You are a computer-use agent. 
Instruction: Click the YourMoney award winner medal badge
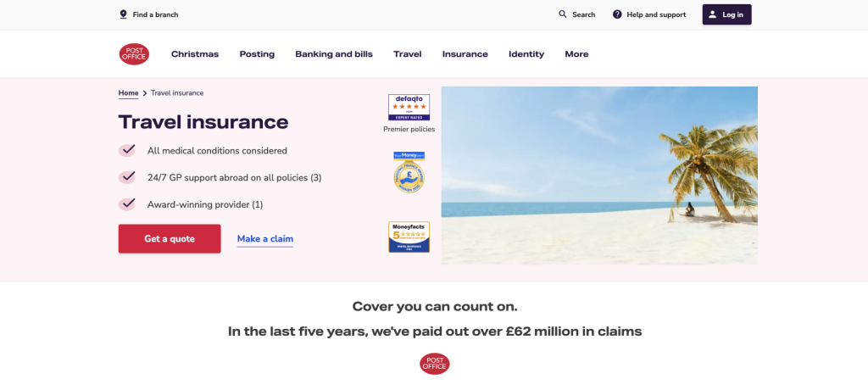tap(409, 172)
